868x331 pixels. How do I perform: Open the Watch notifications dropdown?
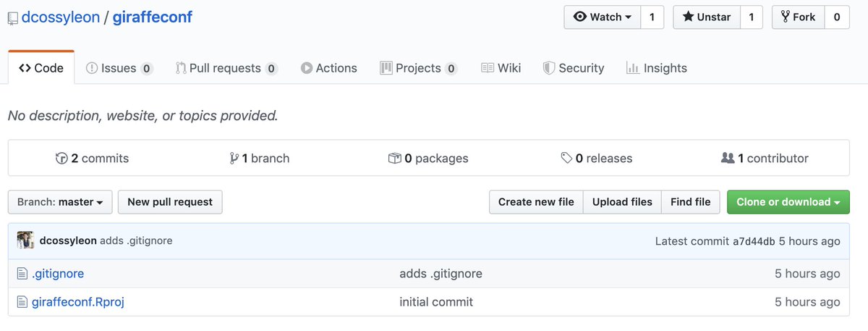pyautogui.click(x=602, y=17)
